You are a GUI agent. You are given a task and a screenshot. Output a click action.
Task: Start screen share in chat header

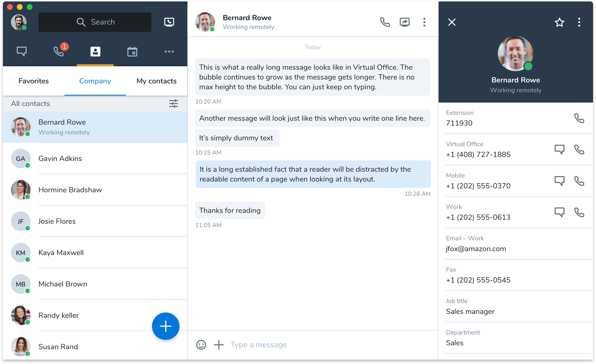tap(405, 22)
